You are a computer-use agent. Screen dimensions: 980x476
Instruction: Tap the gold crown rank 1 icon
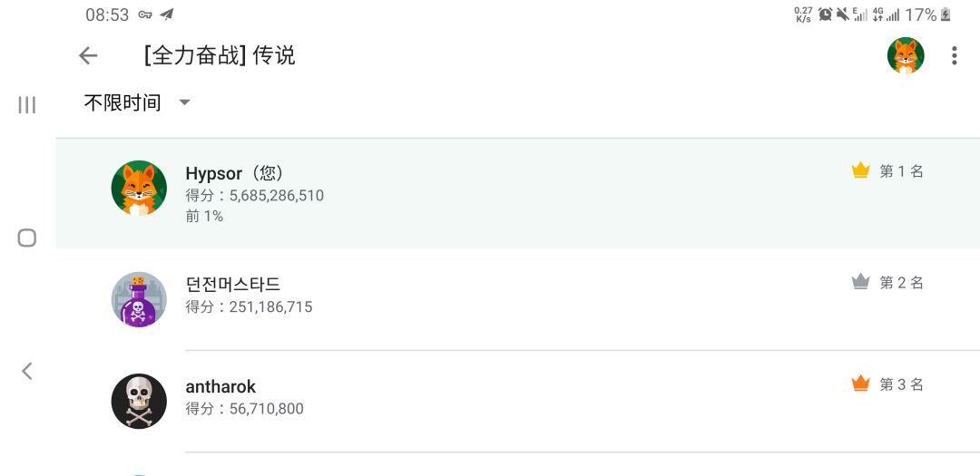tap(860, 170)
